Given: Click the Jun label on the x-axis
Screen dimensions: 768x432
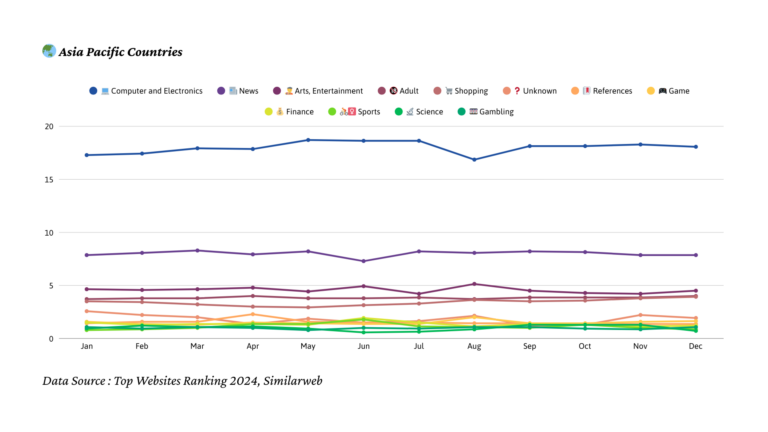Looking at the screenshot, I should (363, 346).
